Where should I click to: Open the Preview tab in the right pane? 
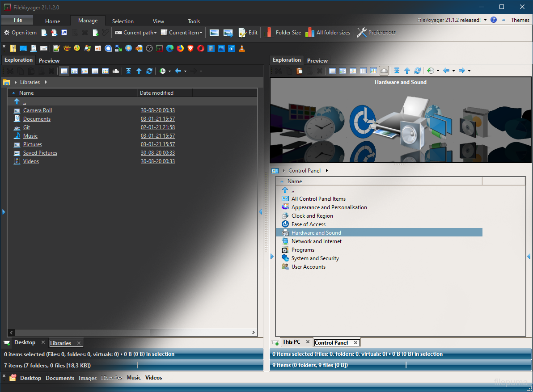click(x=317, y=60)
